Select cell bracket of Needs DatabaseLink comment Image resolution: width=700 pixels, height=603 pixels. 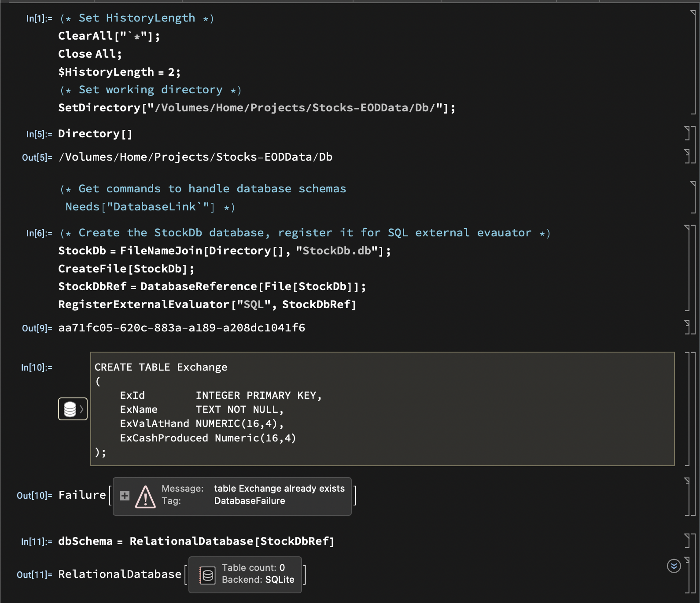(x=693, y=197)
